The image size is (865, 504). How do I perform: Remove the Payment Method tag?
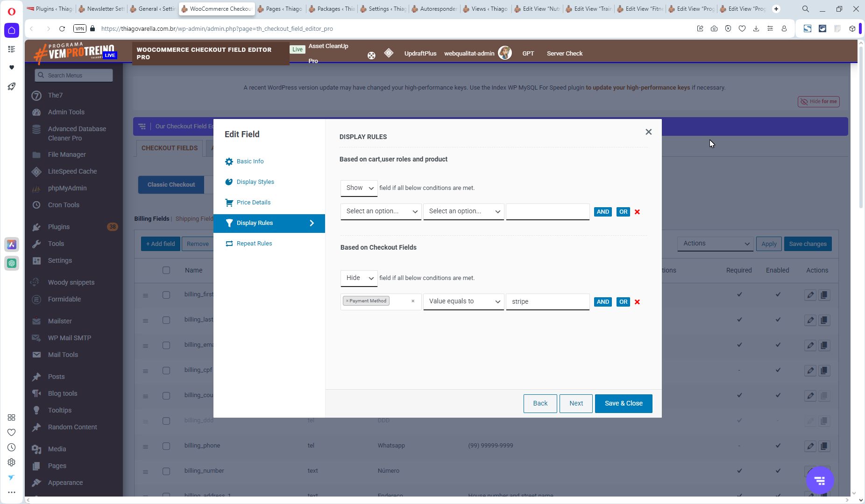(347, 301)
